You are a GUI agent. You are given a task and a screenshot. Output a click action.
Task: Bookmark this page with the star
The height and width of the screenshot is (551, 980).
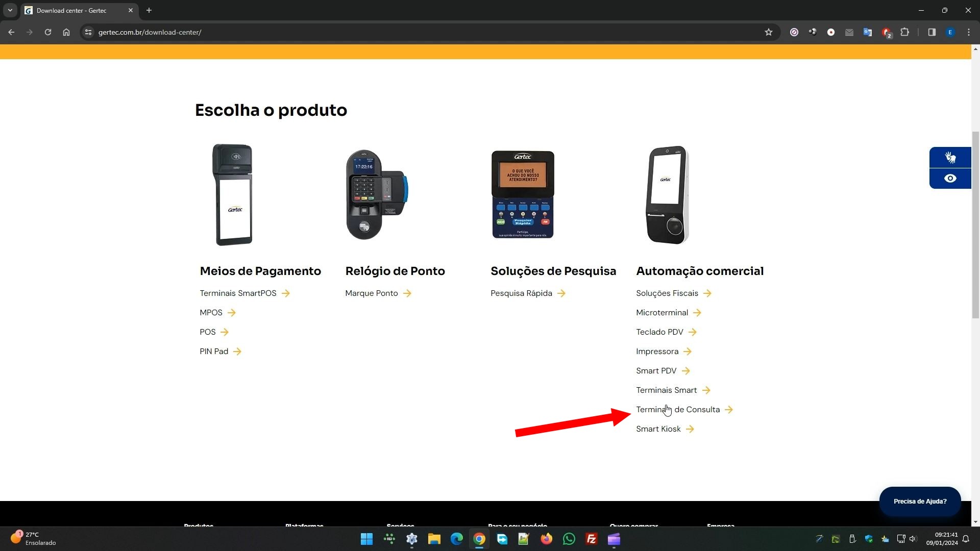click(x=769, y=32)
